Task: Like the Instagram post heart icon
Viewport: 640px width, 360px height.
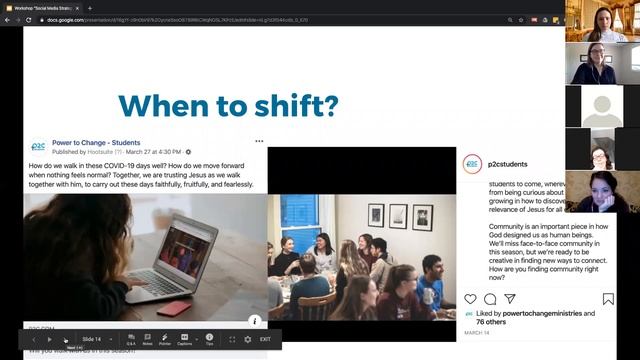Action: click(x=470, y=299)
